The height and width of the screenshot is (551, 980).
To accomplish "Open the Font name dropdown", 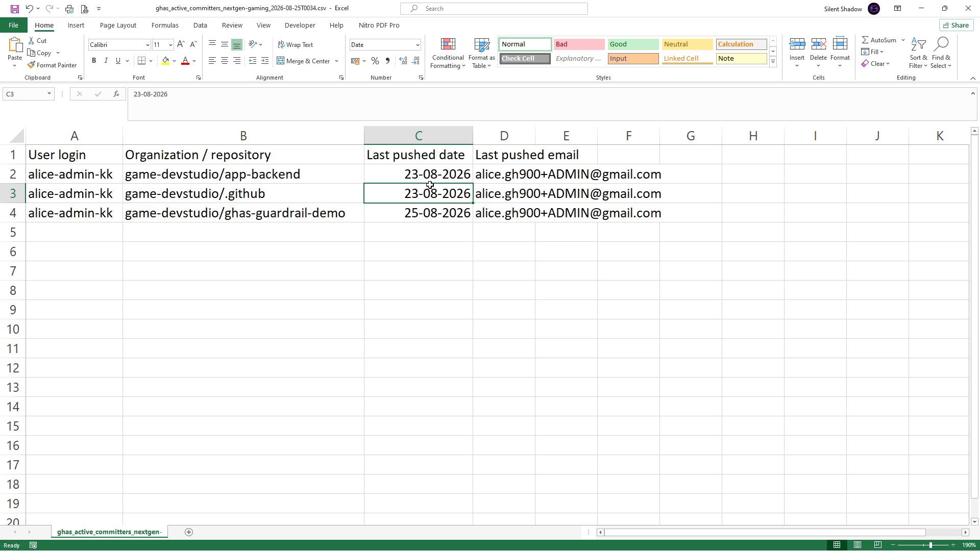I will pos(148,45).
